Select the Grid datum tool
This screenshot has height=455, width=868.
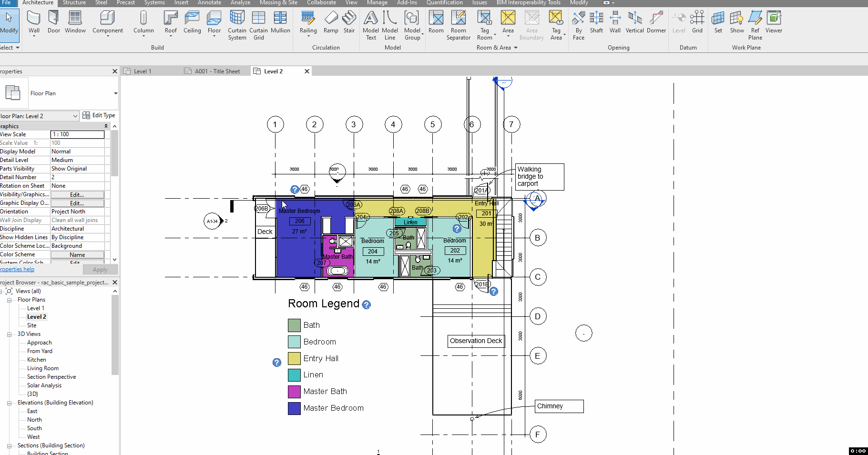tap(697, 22)
